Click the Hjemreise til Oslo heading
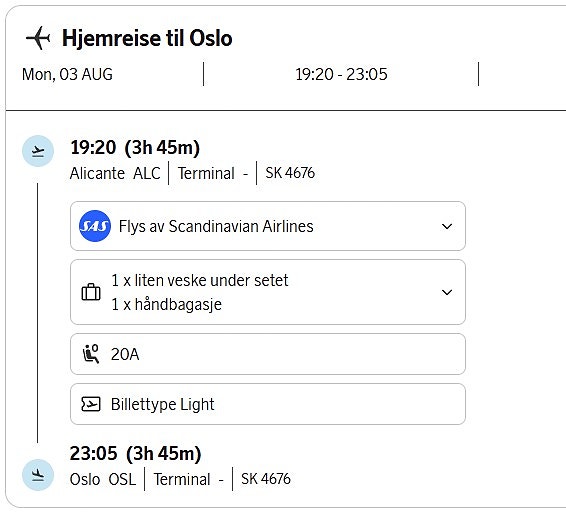Screen dimensions: 566x518 click(147, 38)
